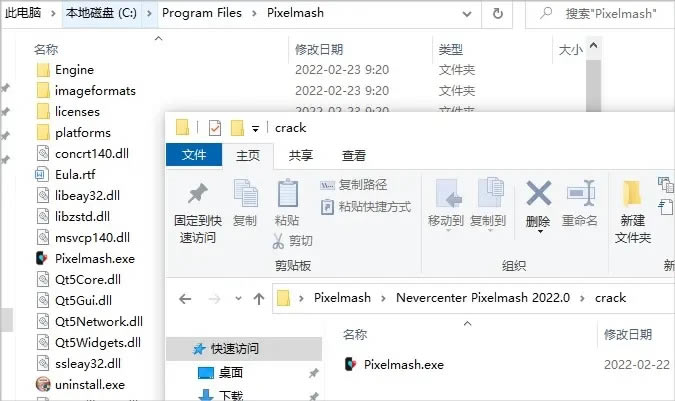
Task: Select Qt5Network.dll in back window
Action: click(x=90, y=321)
